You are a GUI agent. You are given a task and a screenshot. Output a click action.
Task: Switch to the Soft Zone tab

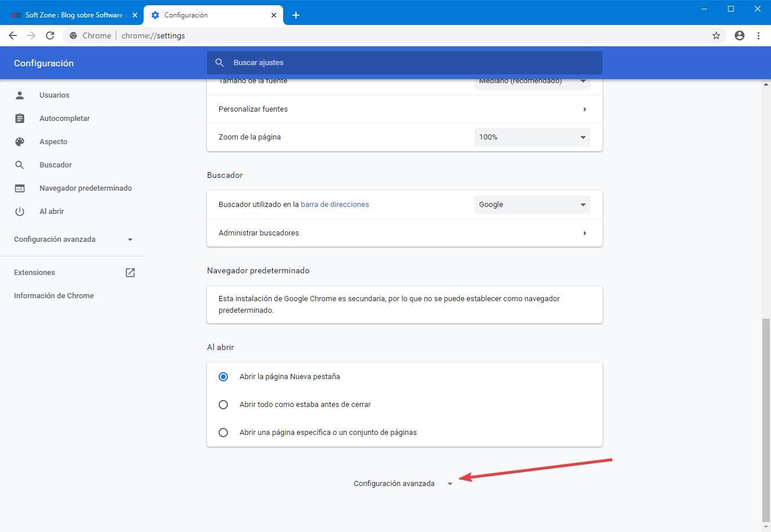(72, 15)
